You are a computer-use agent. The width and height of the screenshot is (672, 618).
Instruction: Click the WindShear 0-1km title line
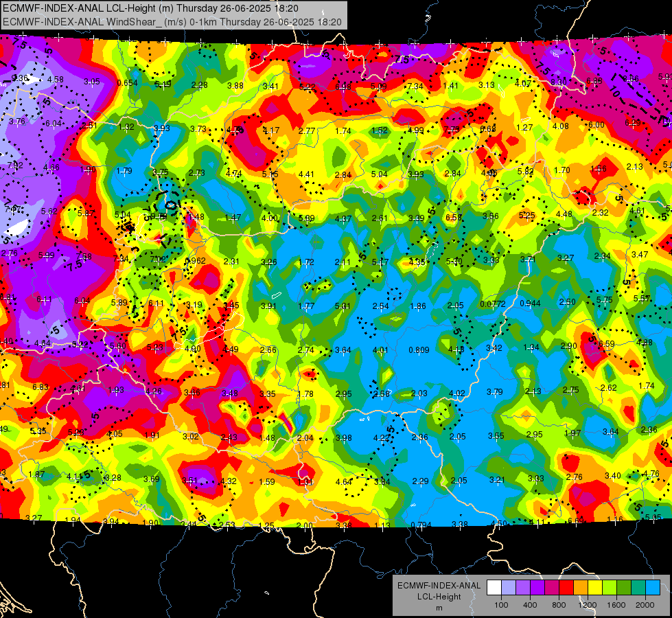coord(172,22)
